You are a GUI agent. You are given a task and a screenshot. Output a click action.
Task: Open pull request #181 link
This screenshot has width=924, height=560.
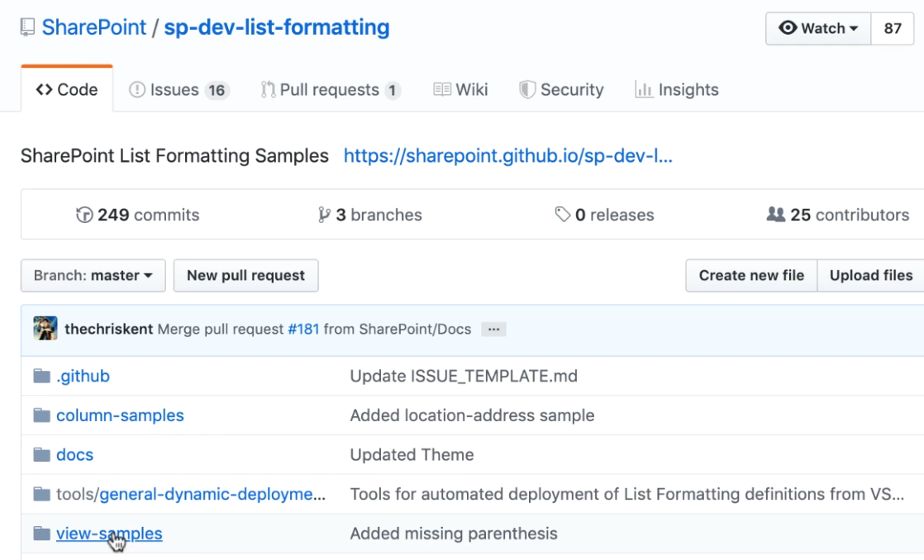pos(303,330)
